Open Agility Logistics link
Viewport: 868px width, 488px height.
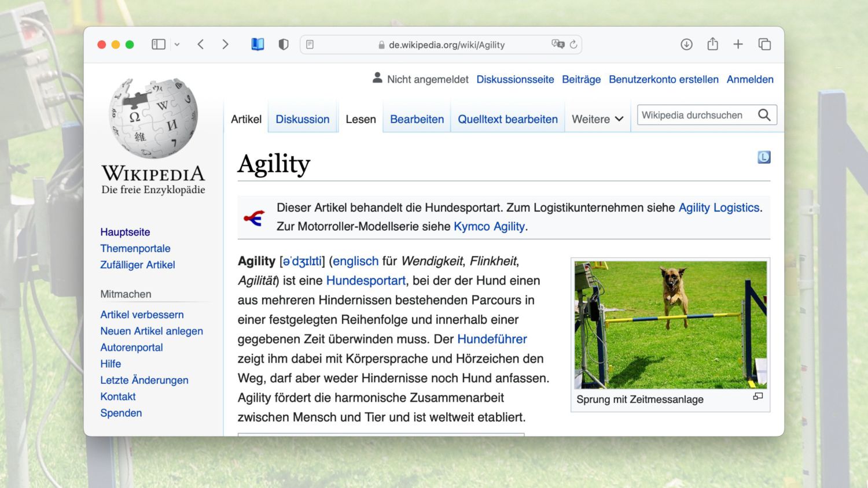click(719, 208)
